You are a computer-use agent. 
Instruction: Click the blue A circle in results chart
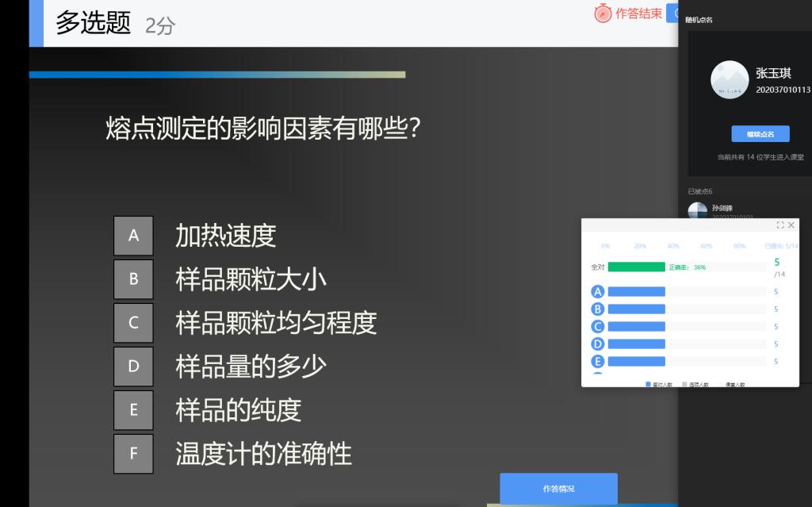pos(598,291)
